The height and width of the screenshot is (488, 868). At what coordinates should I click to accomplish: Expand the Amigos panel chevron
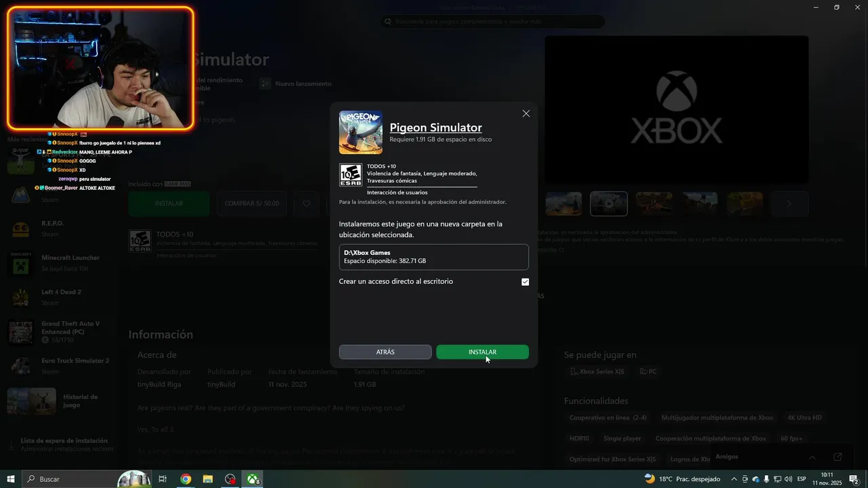(x=812, y=457)
